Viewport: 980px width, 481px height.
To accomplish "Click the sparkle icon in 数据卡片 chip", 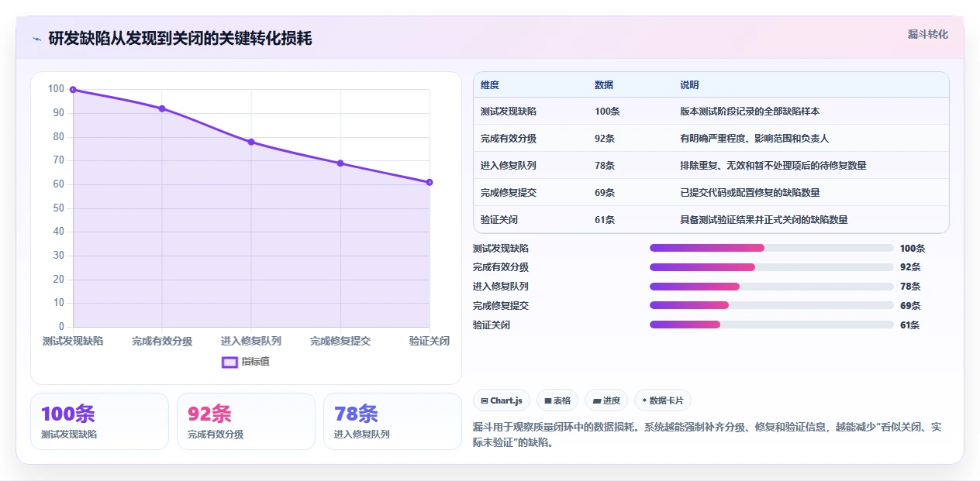I will (x=644, y=400).
